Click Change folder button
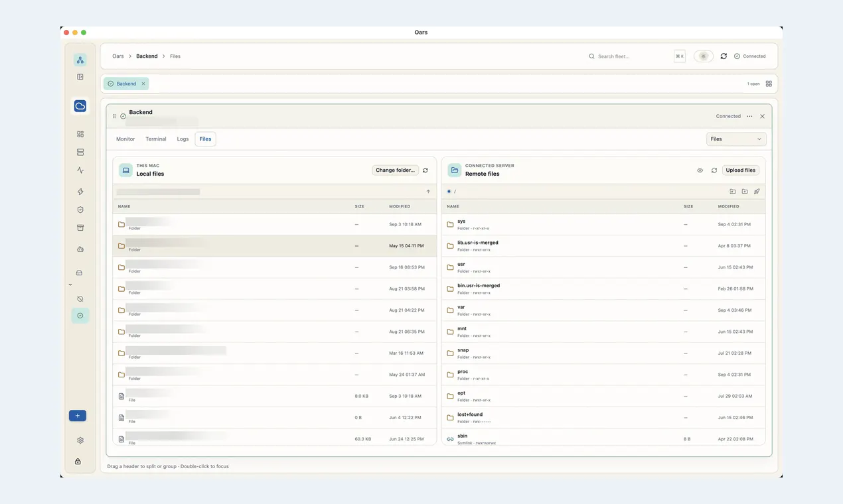This screenshot has width=843, height=504. click(396, 170)
